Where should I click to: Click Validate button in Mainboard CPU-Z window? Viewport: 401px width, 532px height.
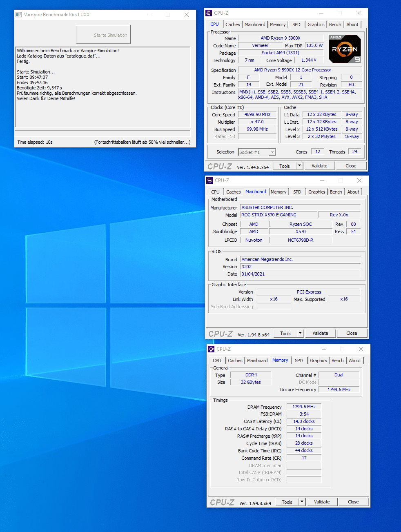[320, 333]
